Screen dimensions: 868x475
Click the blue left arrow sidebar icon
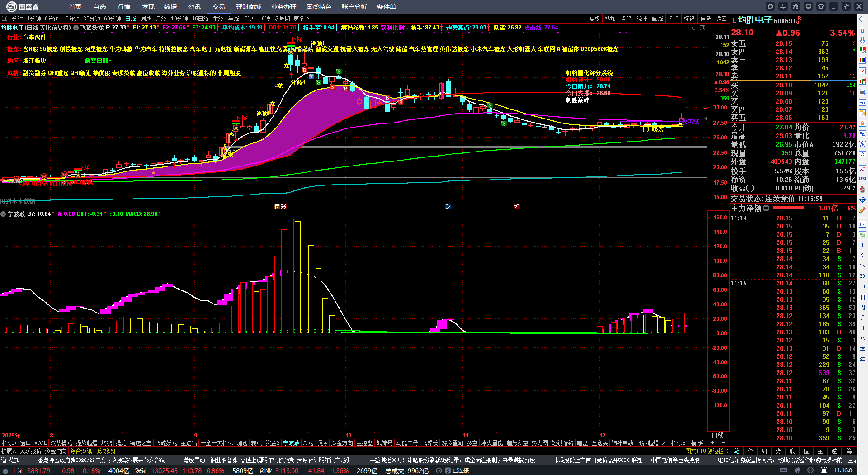click(x=863, y=19)
